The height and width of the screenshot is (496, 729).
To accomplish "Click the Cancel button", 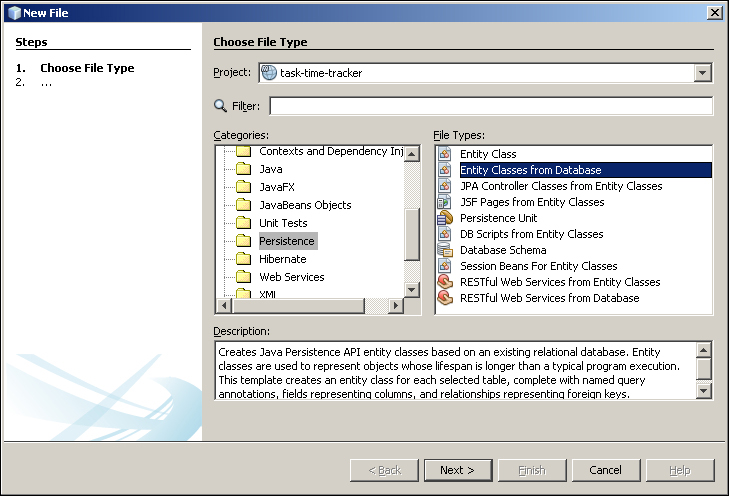I will pyautogui.click(x=606, y=470).
